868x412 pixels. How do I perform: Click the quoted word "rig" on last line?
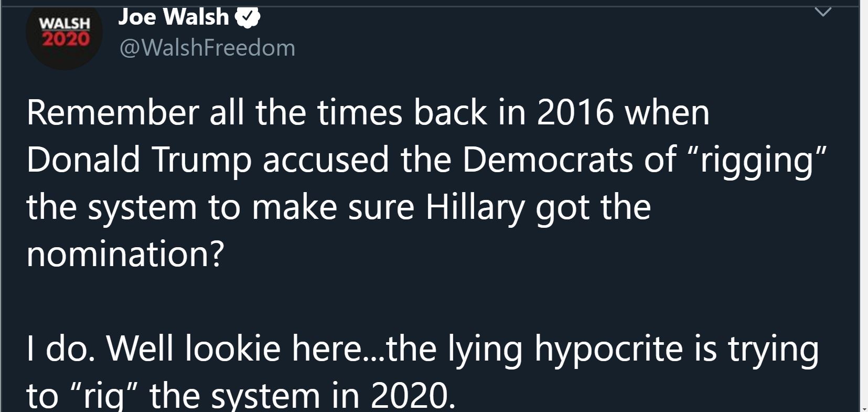(x=104, y=396)
